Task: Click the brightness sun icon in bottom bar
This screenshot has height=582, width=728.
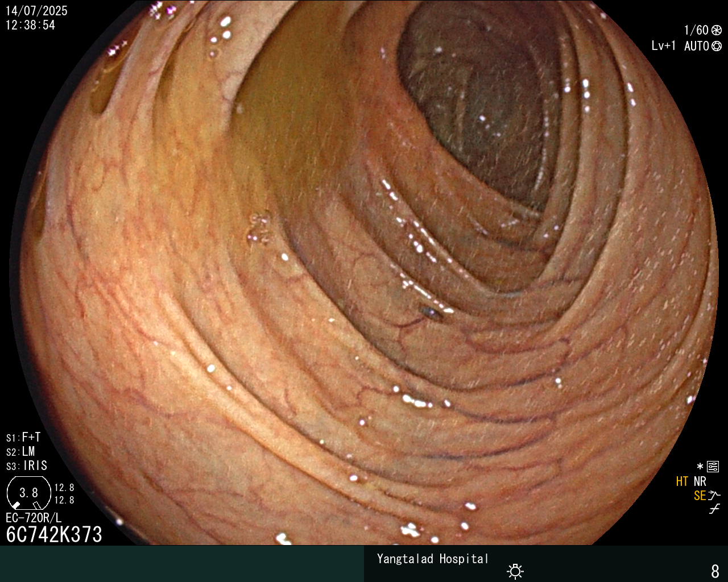Action: [x=515, y=571]
